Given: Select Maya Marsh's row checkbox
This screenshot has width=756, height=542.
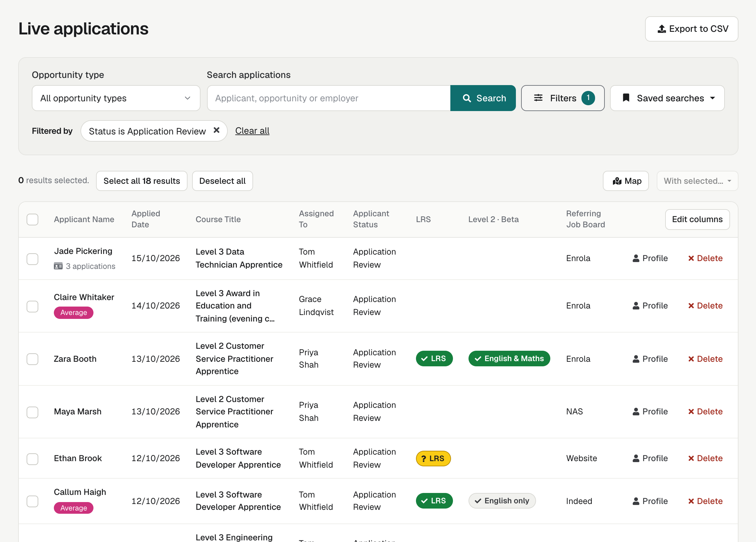Looking at the screenshot, I should (32, 412).
